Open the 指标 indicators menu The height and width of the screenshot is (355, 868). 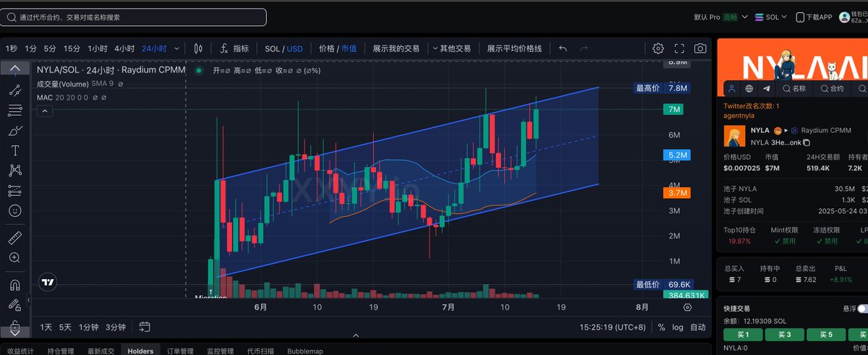coord(234,48)
